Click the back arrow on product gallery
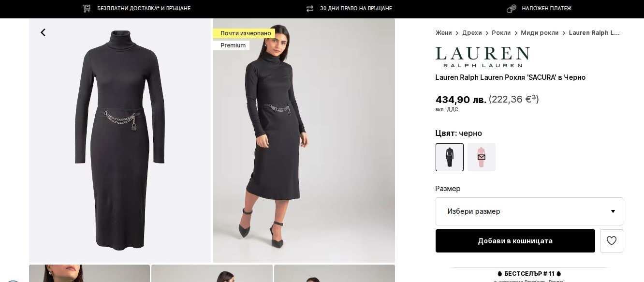The image size is (644, 282). [x=43, y=32]
